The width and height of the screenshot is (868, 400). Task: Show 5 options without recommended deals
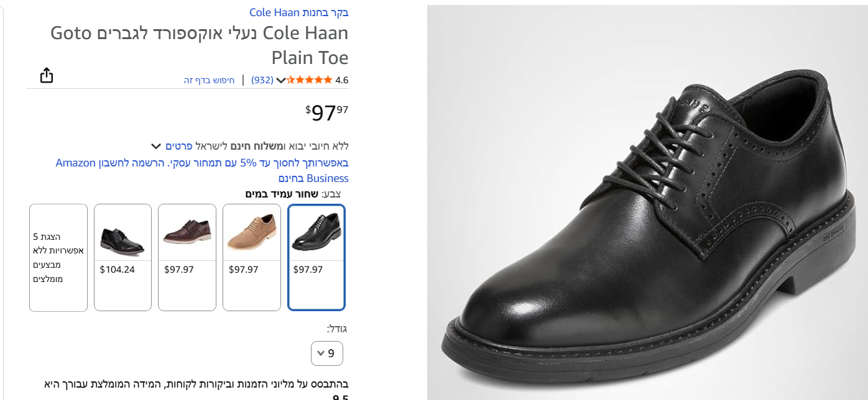point(58,257)
